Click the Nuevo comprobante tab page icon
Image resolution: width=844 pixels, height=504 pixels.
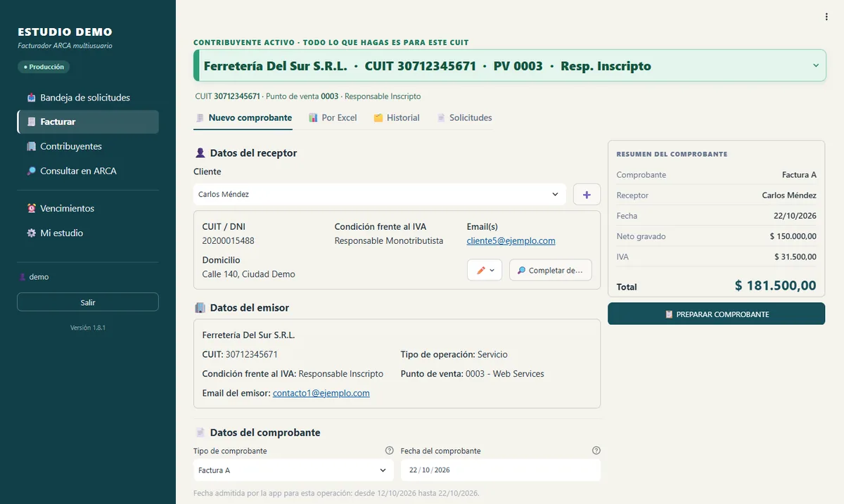pyautogui.click(x=200, y=118)
